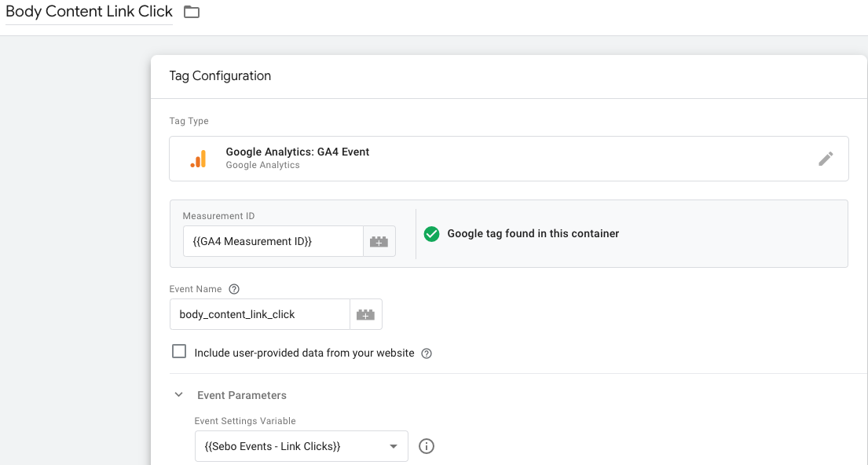Click the Measurement ID input field
The height and width of the screenshot is (465, 868).
point(273,241)
